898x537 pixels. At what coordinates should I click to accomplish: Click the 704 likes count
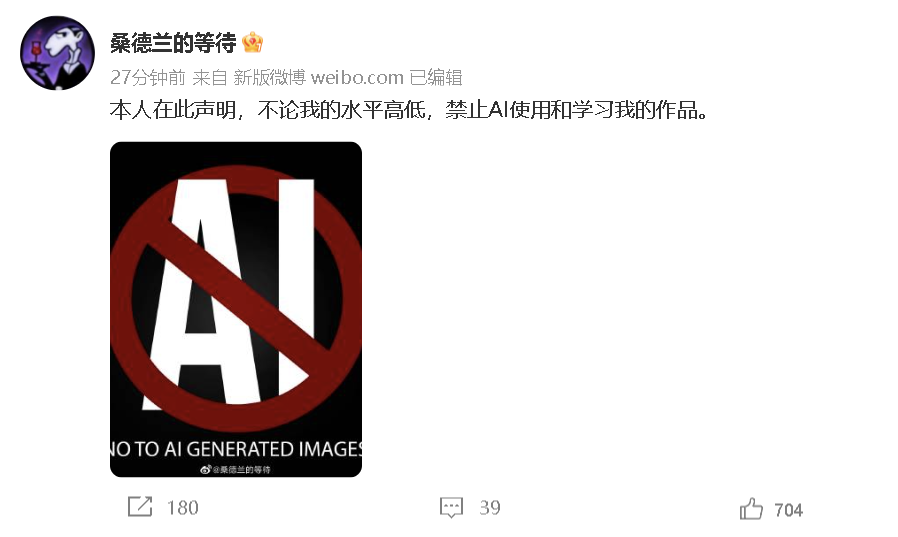(x=789, y=510)
